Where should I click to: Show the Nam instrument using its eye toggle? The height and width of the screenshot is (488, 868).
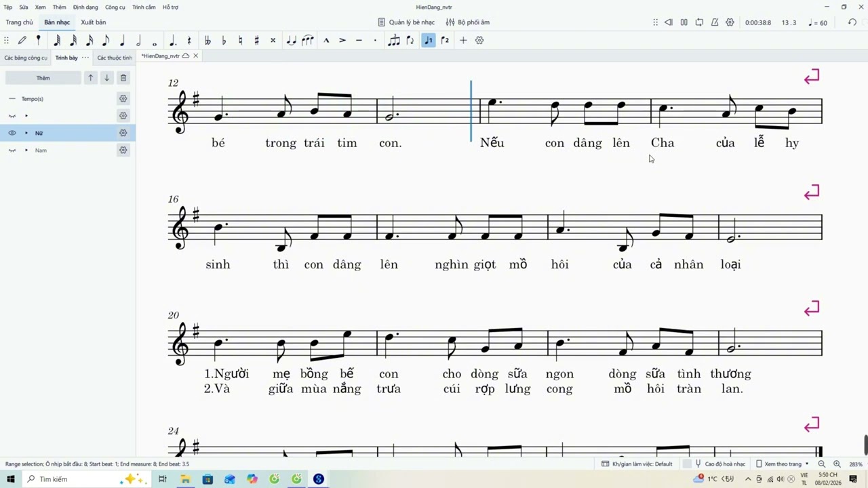(x=12, y=150)
